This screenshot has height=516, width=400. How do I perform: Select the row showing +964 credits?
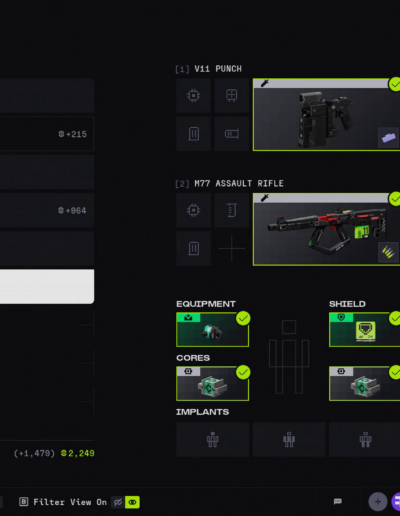[x=47, y=210]
